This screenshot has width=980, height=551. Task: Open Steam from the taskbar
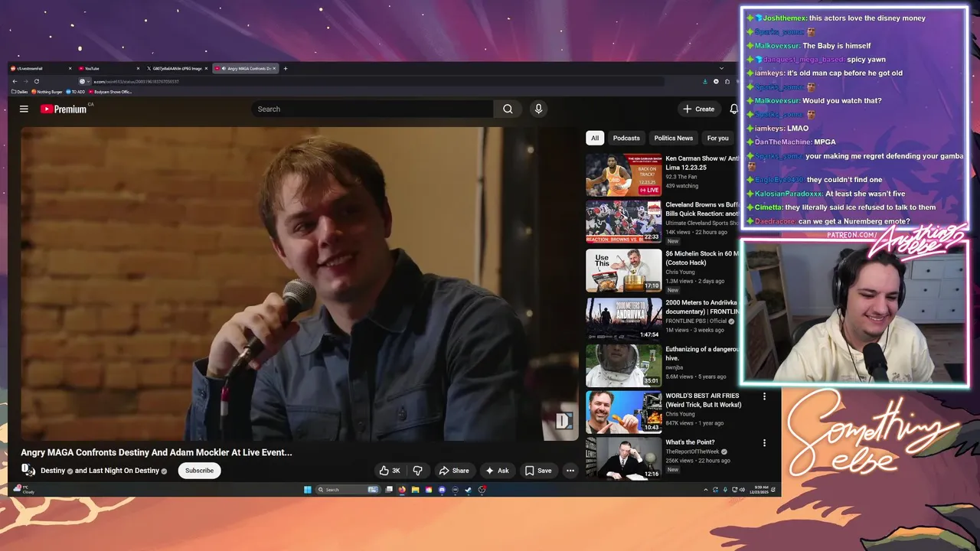[468, 490]
